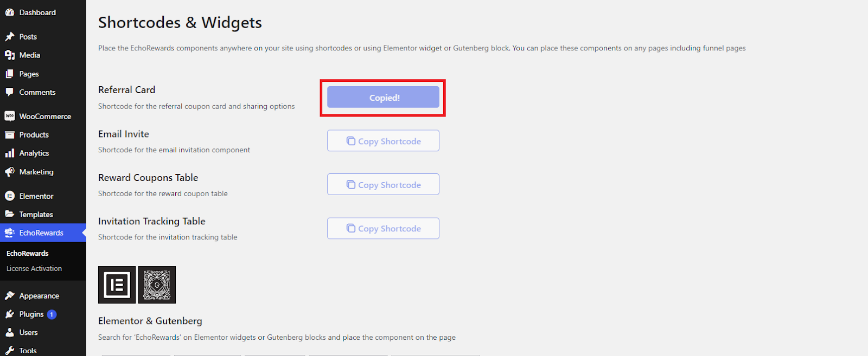Copy the Email Invite shortcode
The width and height of the screenshot is (868, 356).
click(383, 141)
